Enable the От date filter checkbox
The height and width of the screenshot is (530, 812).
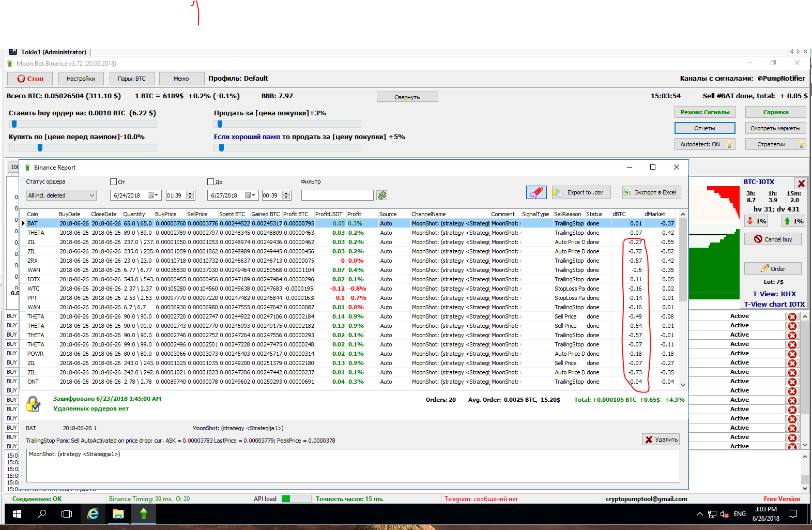pyautogui.click(x=113, y=182)
